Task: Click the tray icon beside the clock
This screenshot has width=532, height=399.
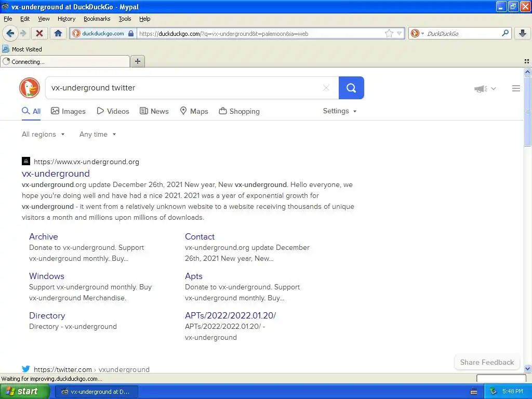Action: pyautogui.click(x=493, y=392)
